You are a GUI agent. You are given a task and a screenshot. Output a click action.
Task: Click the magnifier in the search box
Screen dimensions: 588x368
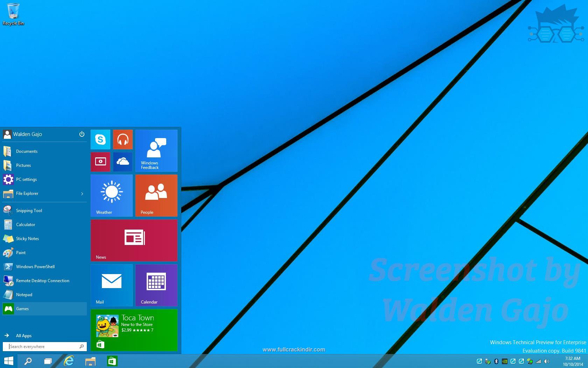pyautogui.click(x=82, y=347)
